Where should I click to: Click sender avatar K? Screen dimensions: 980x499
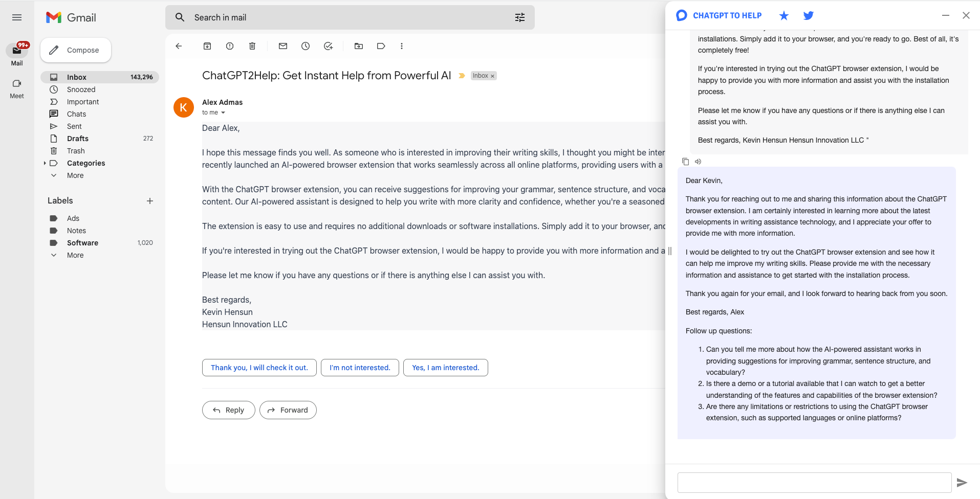coord(184,107)
